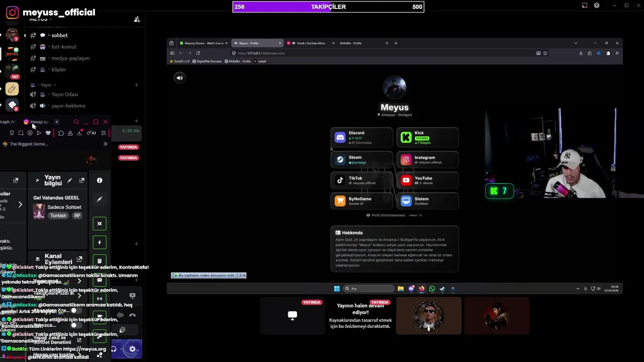The height and width of the screenshot is (362, 644).
Task: Expand the bookmarks overflow double chevron
Action: (x=105, y=144)
